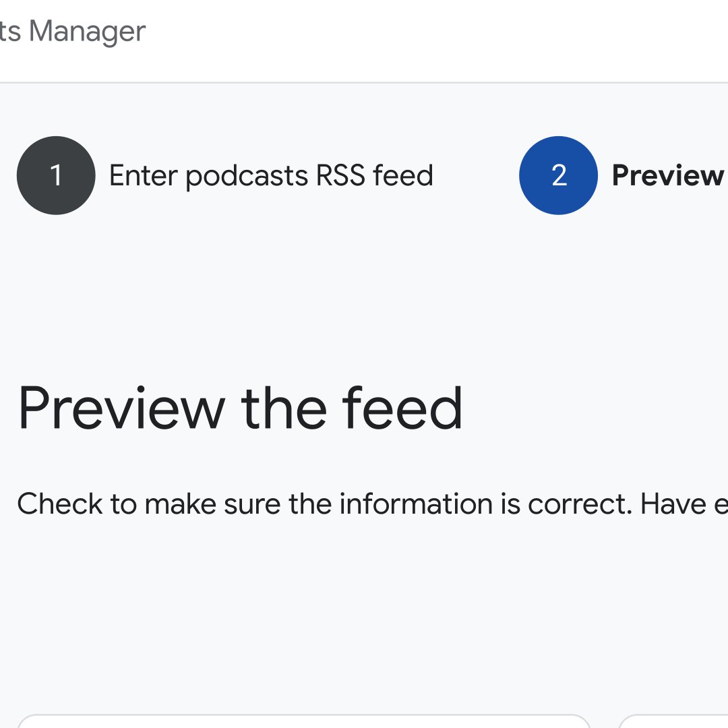The image size is (728, 728).
Task: Click the word podcasts in step one label
Action: (x=247, y=177)
